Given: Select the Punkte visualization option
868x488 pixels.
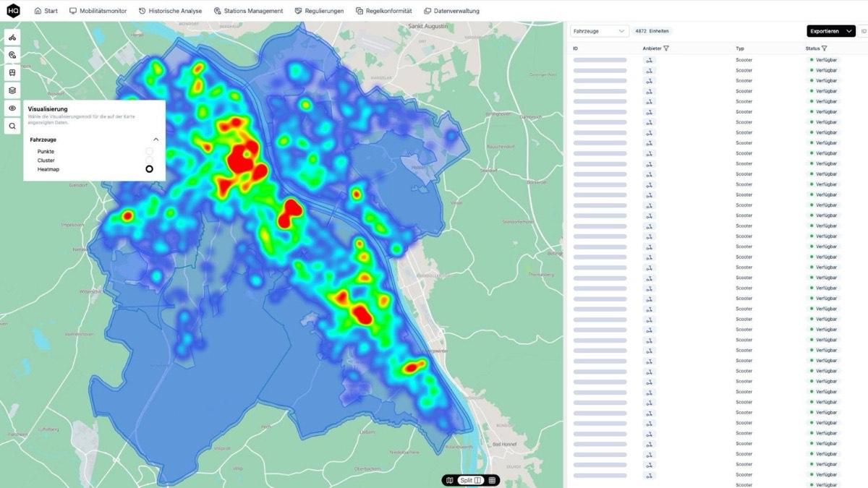Looking at the screenshot, I should click(149, 151).
